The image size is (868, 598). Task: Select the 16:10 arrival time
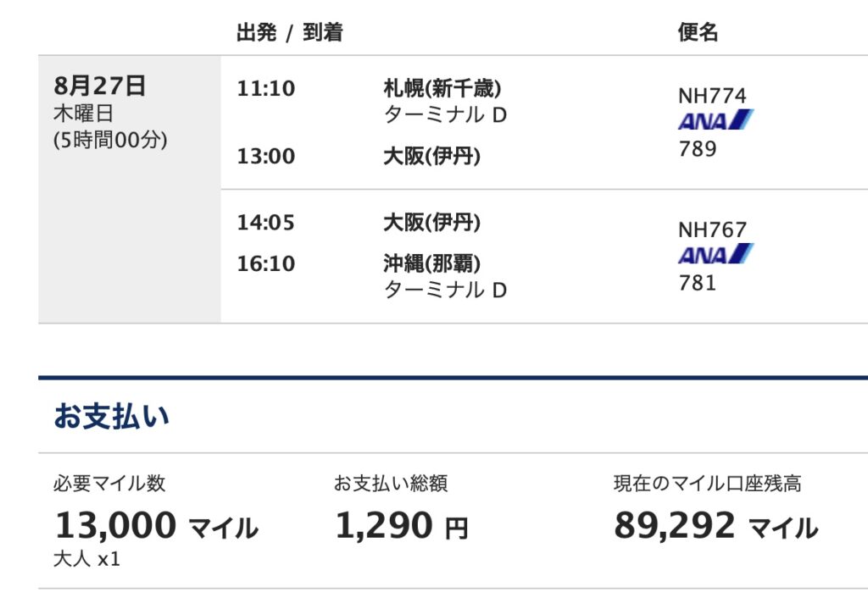(x=266, y=263)
